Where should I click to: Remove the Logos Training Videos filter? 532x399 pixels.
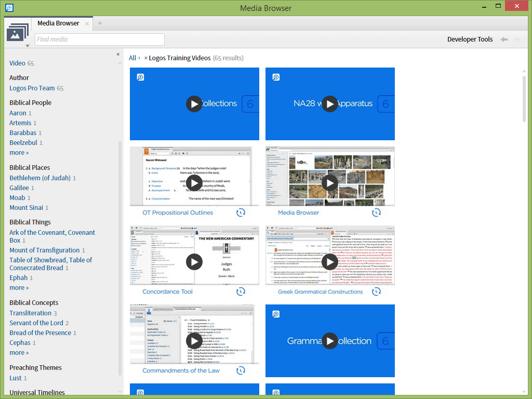pyautogui.click(x=146, y=58)
